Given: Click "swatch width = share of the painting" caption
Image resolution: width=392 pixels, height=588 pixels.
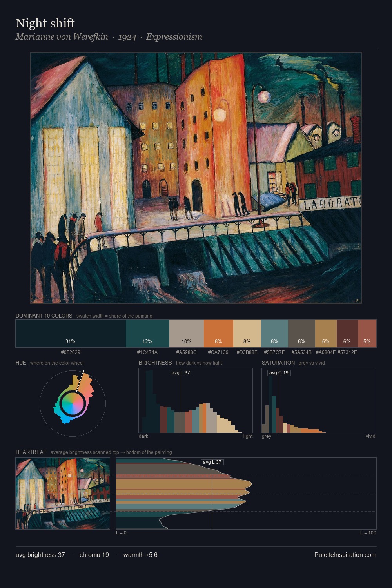Looking at the screenshot, I should point(114,316).
